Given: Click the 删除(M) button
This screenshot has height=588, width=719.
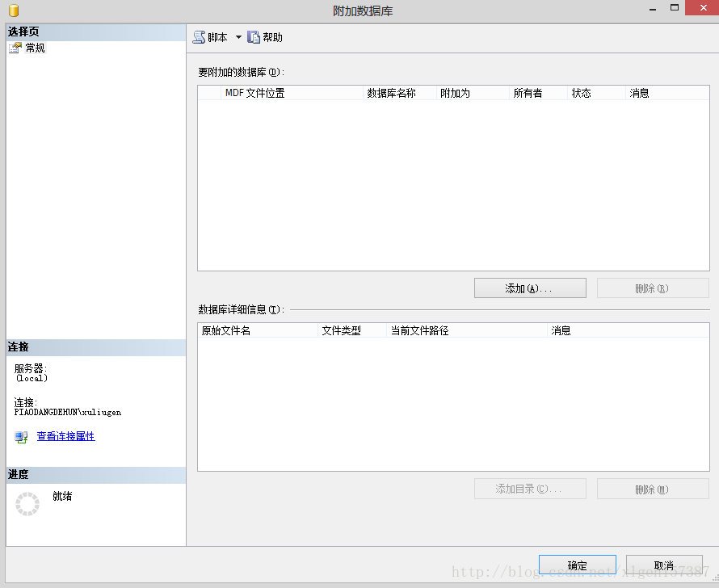Looking at the screenshot, I should 652,489.
